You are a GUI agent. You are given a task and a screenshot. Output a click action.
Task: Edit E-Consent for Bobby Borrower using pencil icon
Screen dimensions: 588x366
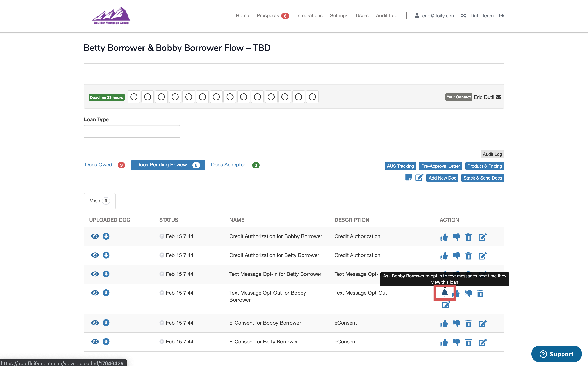tap(482, 323)
